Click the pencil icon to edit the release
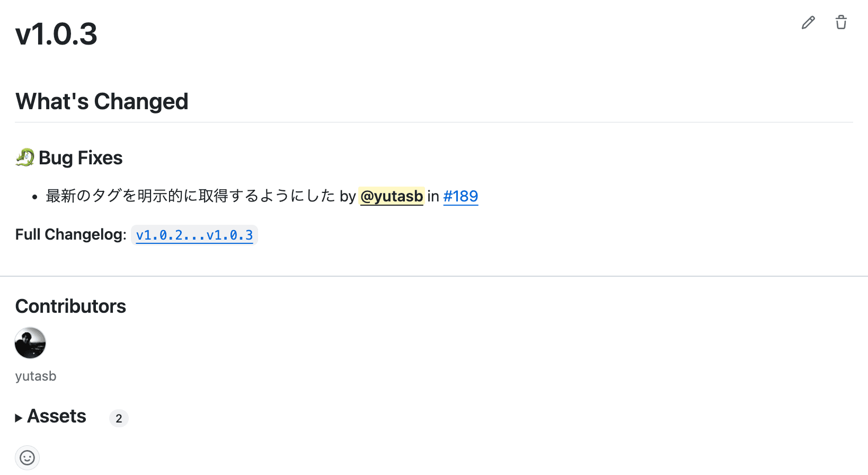This screenshot has width=868, height=475. [x=808, y=22]
